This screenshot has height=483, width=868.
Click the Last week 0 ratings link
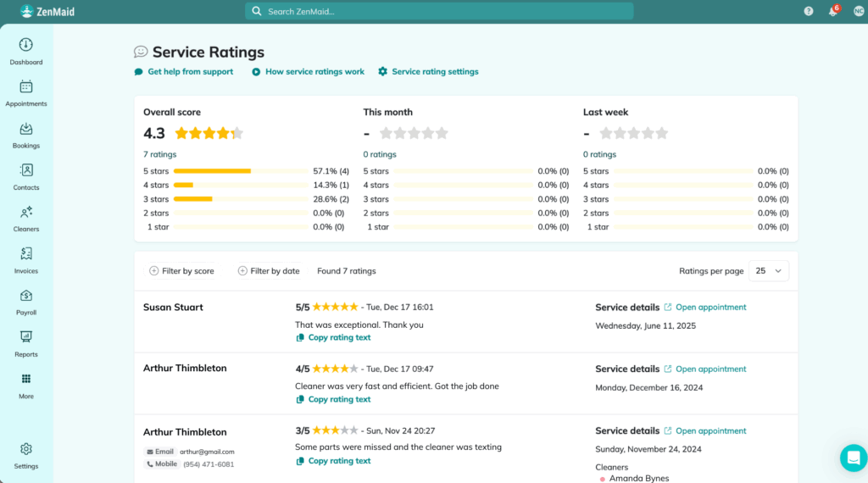599,154
